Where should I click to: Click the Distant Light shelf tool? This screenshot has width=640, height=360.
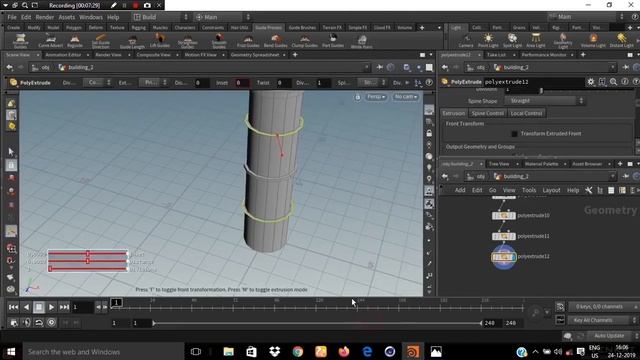click(621, 40)
